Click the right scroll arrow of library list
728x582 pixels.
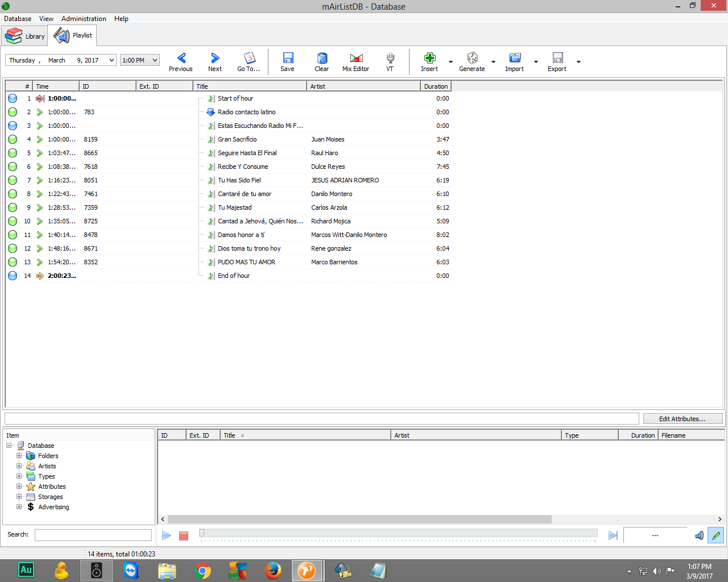719,519
